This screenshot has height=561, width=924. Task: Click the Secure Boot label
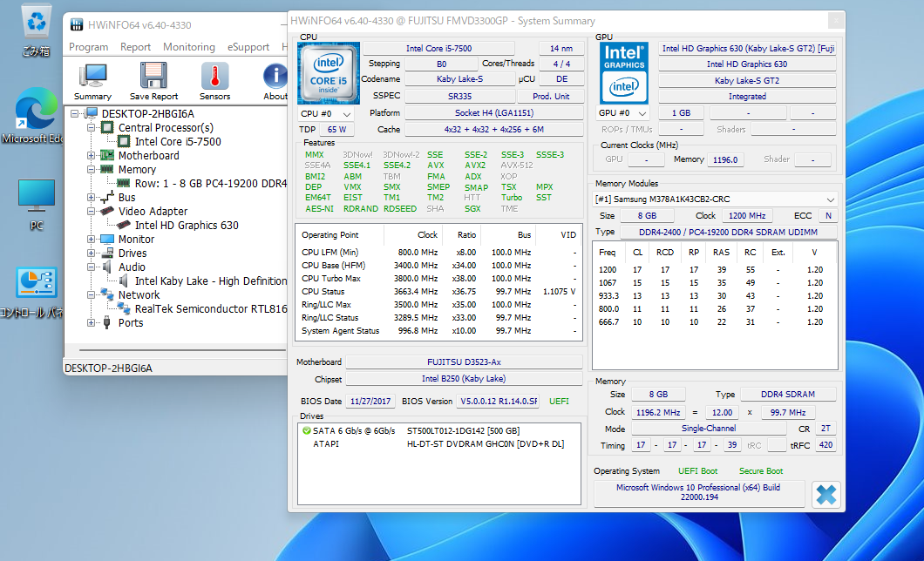761,471
